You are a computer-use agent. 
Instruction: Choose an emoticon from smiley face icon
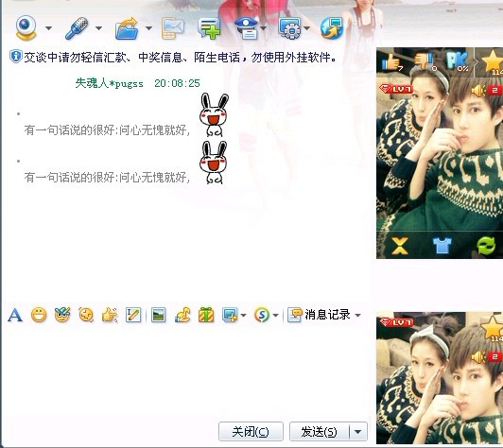39,315
